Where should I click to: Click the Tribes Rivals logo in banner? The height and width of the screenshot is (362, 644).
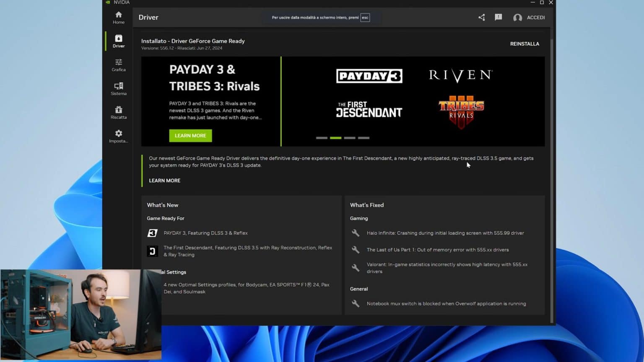click(461, 111)
